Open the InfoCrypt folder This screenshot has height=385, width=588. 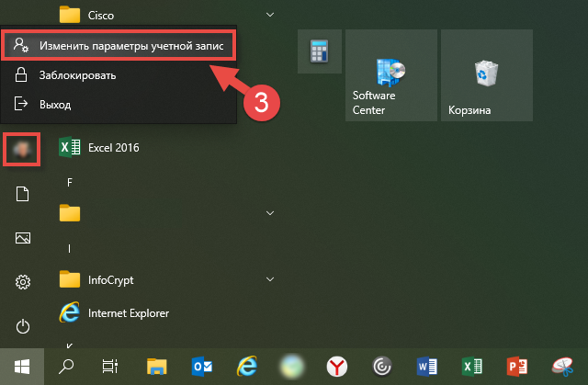coord(165,279)
